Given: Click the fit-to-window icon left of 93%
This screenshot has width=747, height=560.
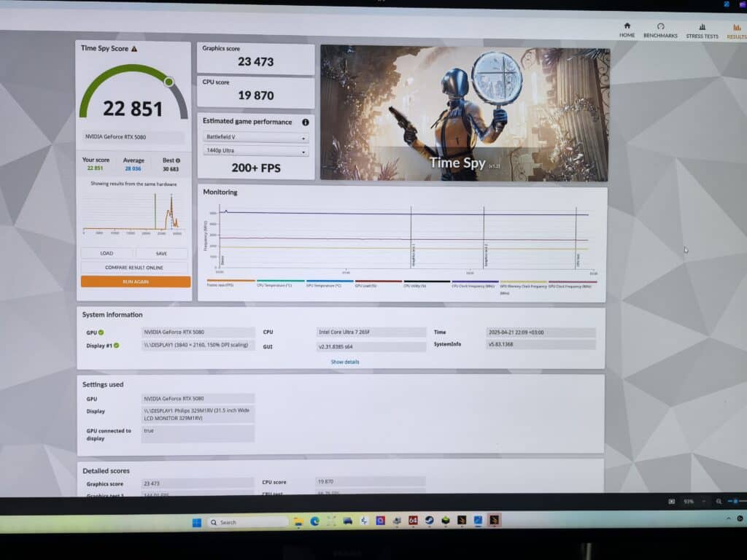Looking at the screenshot, I should [671, 502].
